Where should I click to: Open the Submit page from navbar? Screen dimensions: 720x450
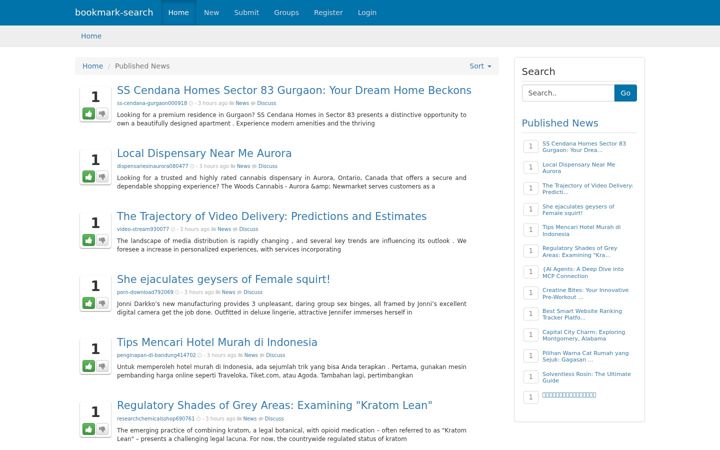[x=247, y=12]
